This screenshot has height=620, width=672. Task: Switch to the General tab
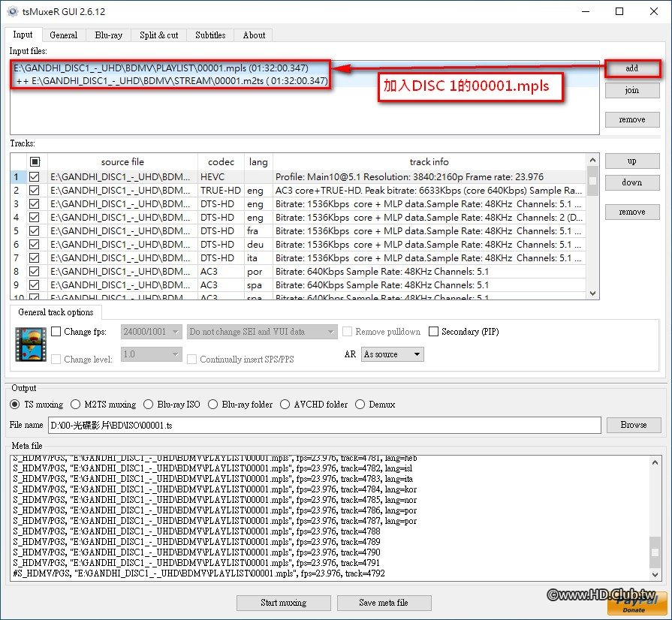pos(63,35)
